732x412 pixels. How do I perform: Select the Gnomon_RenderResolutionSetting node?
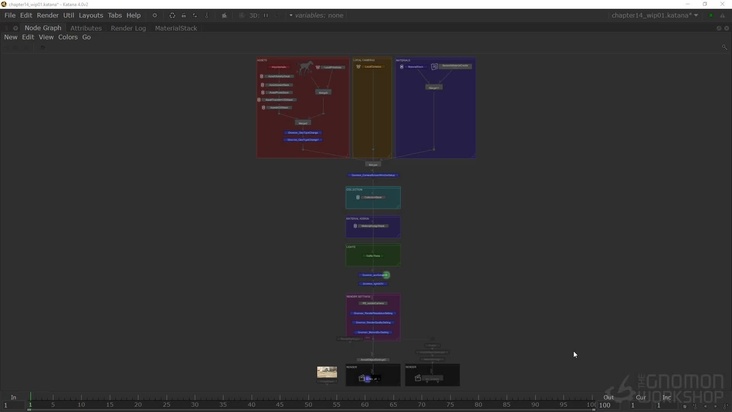(x=373, y=313)
